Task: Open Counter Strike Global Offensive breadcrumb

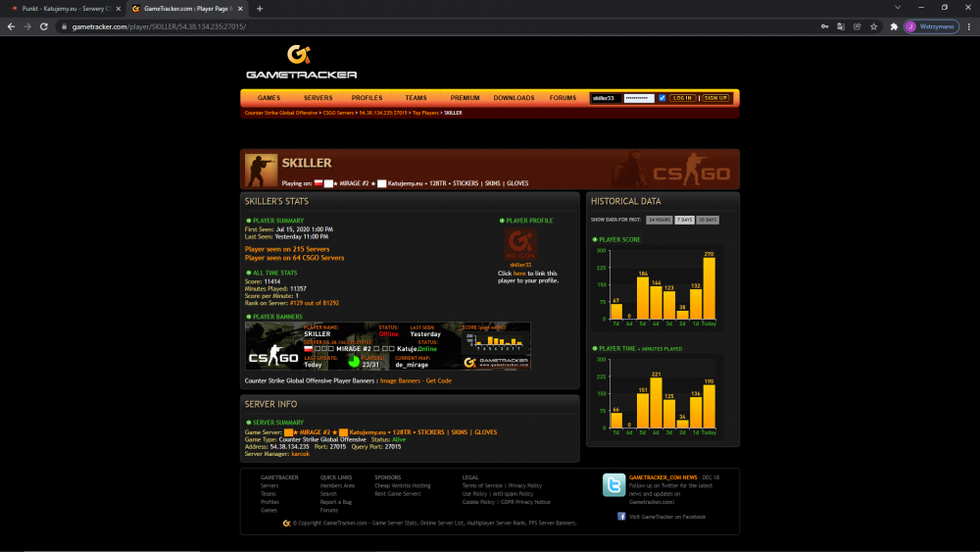Action: click(x=281, y=113)
